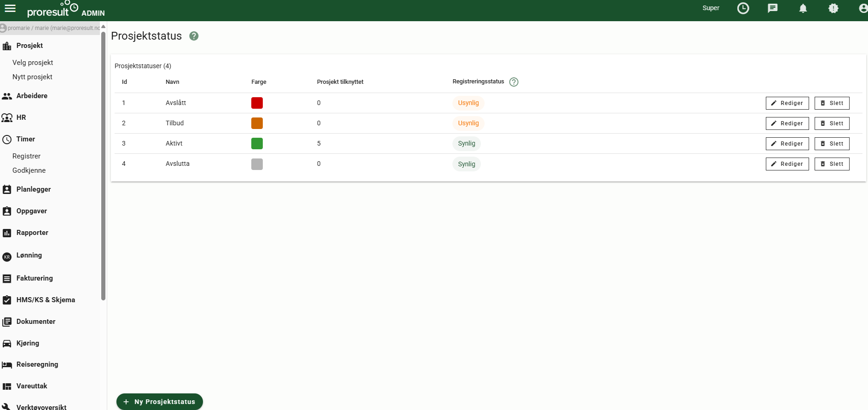
Task: Click the Tilbud name cell
Action: click(x=174, y=123)
